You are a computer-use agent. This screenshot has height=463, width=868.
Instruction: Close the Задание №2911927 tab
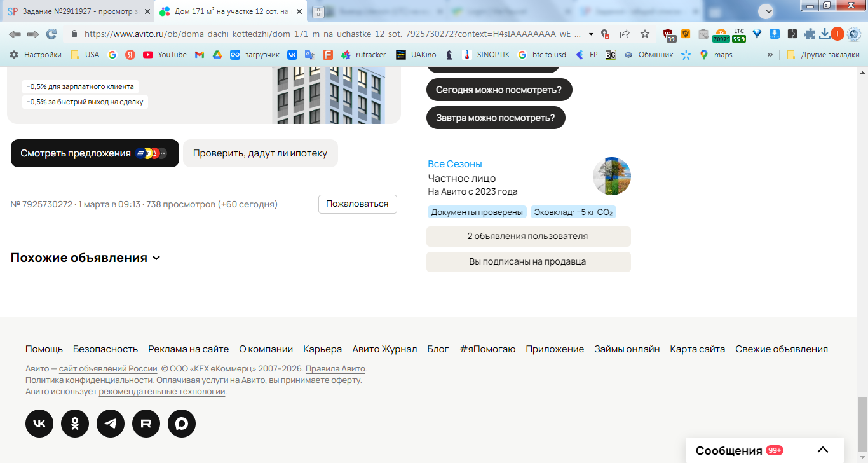coord(146,11)
